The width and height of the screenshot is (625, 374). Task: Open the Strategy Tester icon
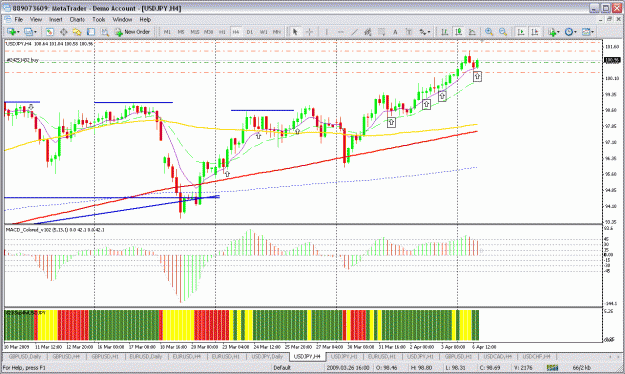click(104, 32)
